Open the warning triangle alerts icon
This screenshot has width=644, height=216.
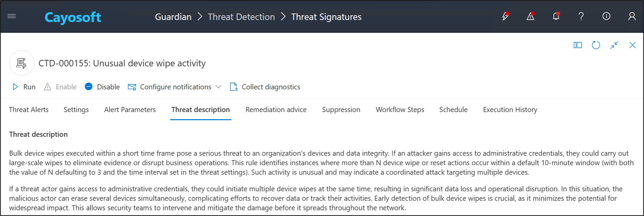tap(530, 16)
